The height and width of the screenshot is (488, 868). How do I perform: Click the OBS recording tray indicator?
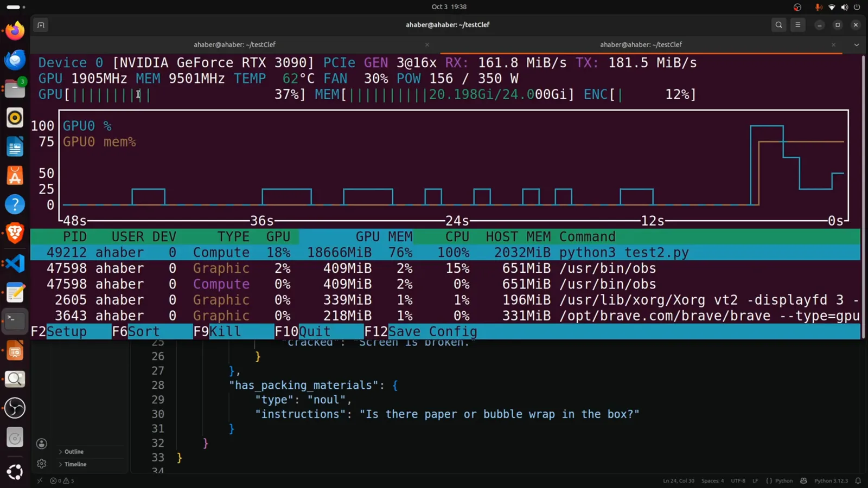(797, 7)
